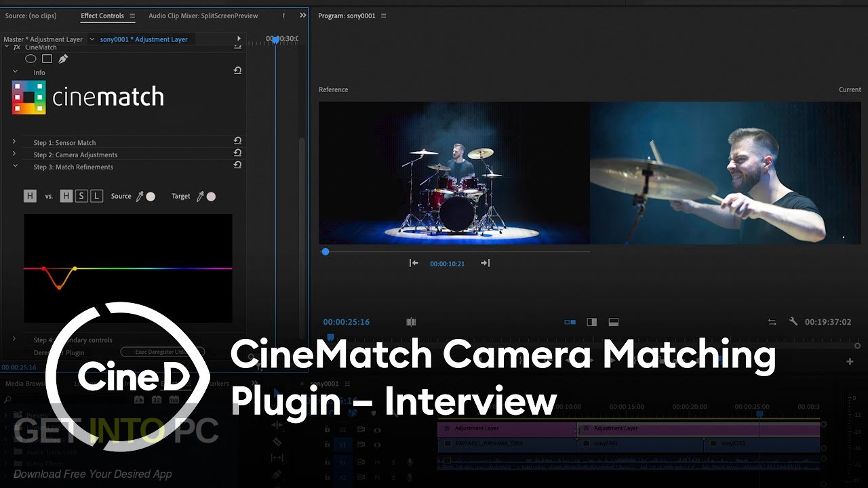Screen dimensions: 868x488
Task: Click the Reference frame drum kit preview
Action: coord(454,173)
